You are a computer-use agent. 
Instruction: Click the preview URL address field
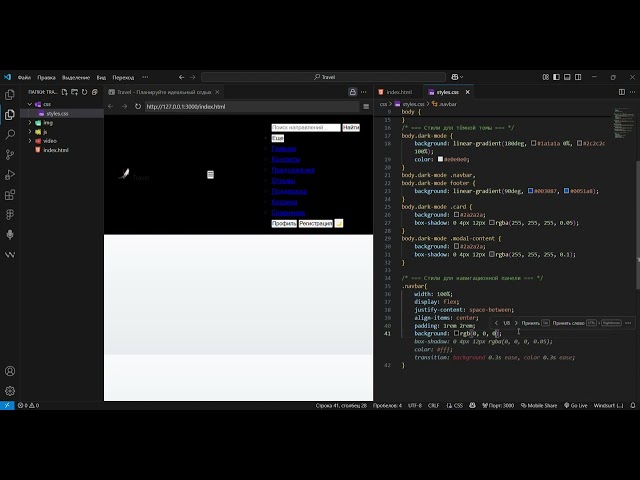(252, 107)
